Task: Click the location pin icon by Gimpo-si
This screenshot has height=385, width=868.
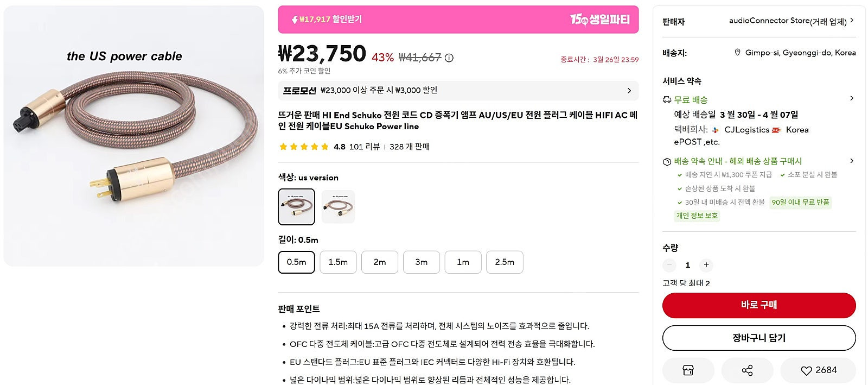Action: [737, 52]
